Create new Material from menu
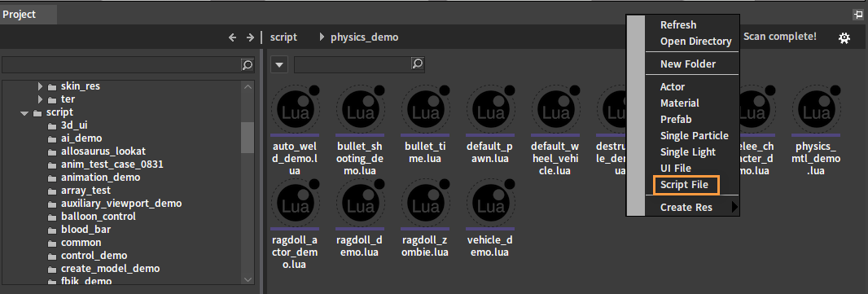 click(680, 103)
